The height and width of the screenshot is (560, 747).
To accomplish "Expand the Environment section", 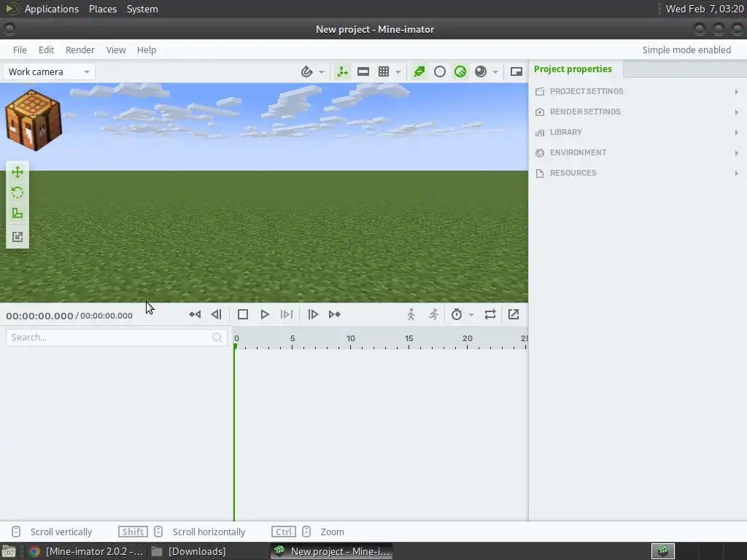I will click(638, 153).
